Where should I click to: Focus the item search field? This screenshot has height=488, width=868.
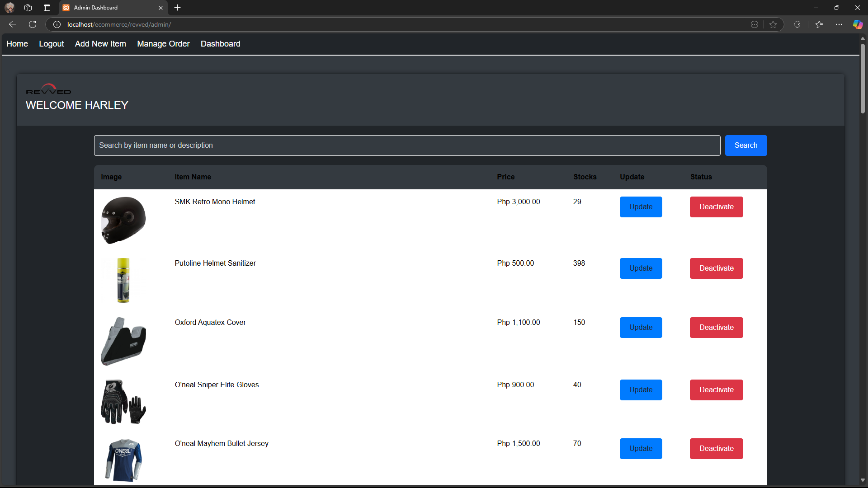click(x=407, y=145)
